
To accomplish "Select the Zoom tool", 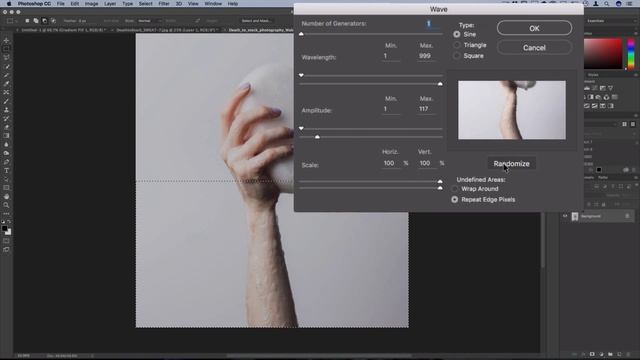I will 6,205.
